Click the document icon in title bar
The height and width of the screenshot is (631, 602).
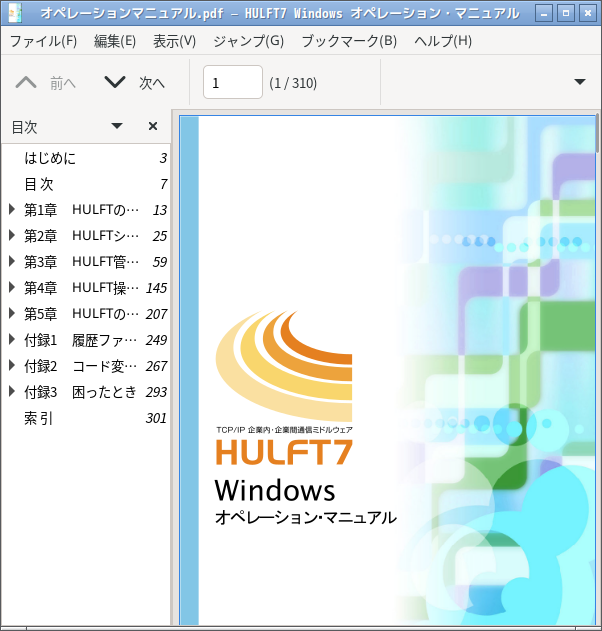[15, 13]
